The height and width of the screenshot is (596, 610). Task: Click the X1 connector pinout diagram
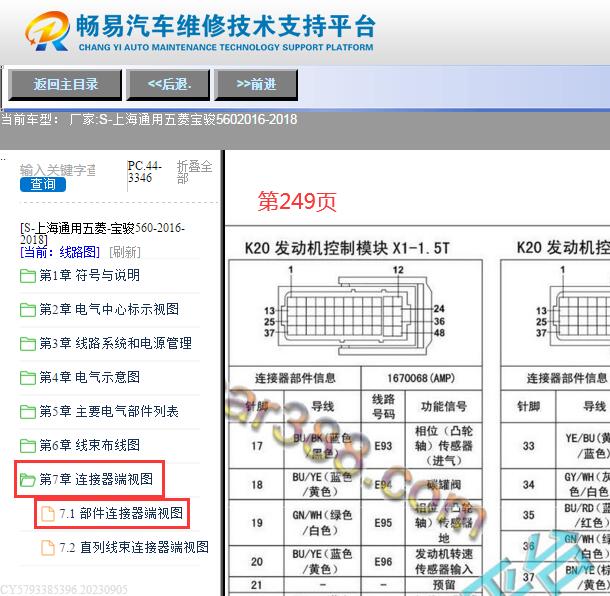355,313
